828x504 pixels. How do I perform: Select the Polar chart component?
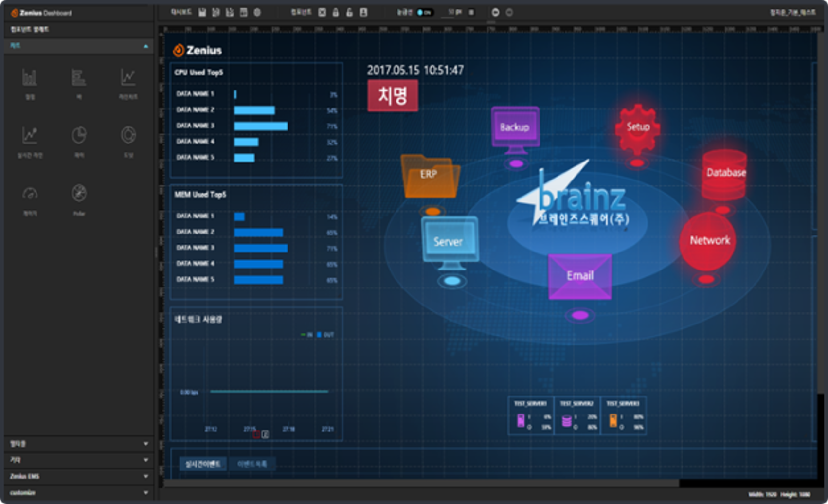click(79, 194)
